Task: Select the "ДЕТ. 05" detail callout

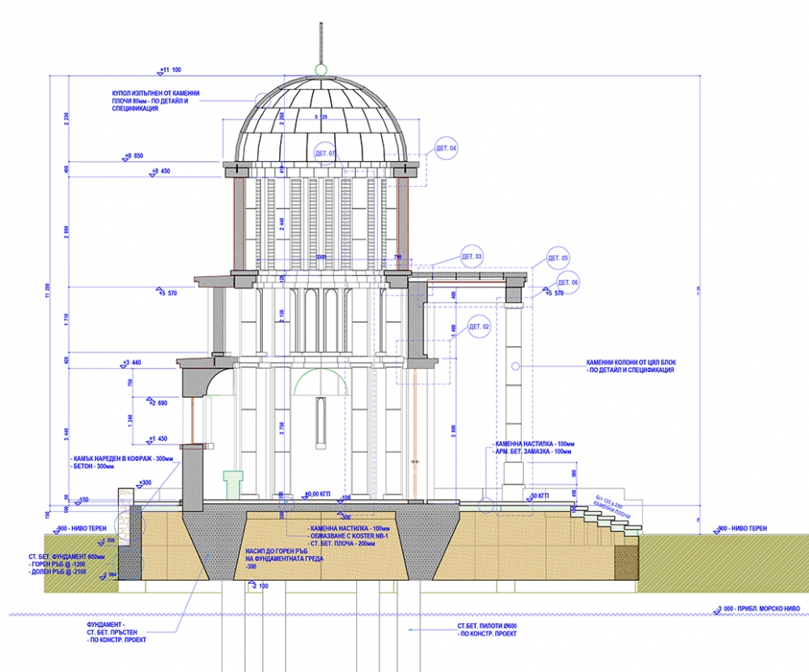Action: 557,258
